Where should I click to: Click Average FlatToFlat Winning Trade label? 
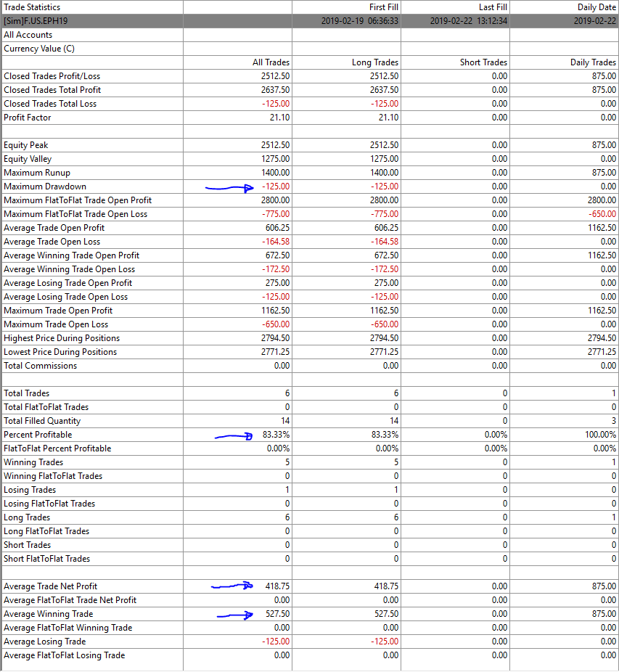(x=67, y=628)
